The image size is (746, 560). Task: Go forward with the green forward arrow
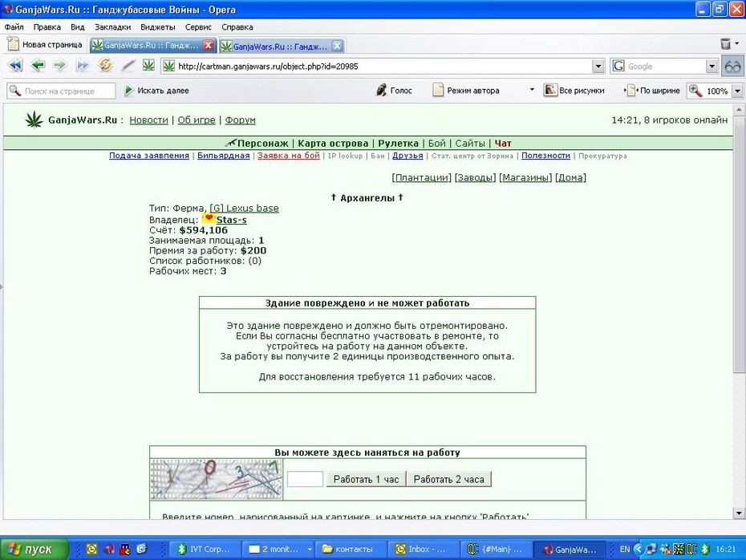[59, 65]
